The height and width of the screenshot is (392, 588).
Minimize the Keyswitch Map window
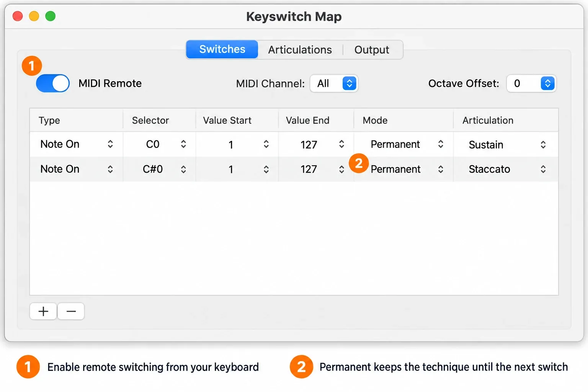tap(34, 16)
